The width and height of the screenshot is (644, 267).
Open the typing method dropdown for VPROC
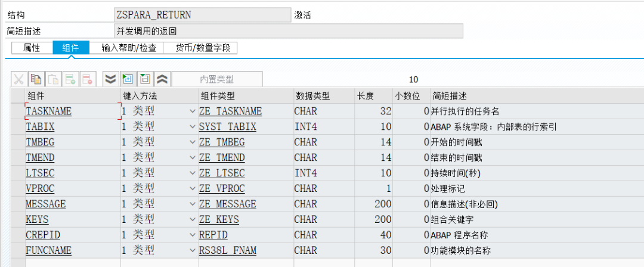tap(192, 188)
